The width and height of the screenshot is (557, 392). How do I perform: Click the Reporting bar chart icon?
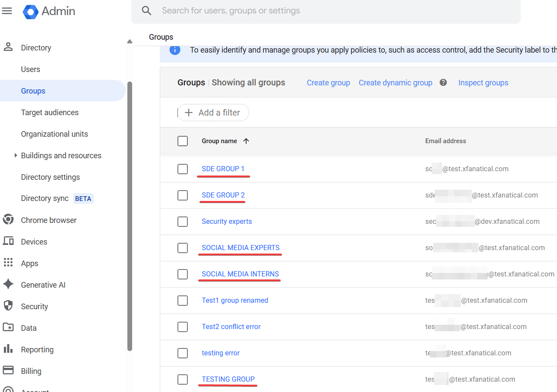8,349
